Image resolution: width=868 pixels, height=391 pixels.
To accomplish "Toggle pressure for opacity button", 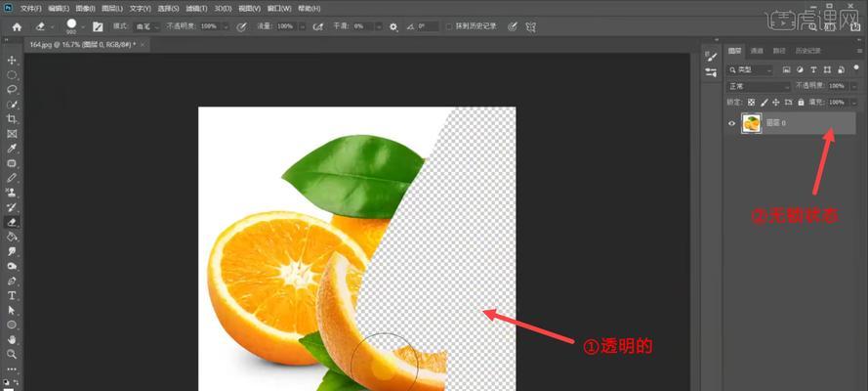I will pos(241,26).
